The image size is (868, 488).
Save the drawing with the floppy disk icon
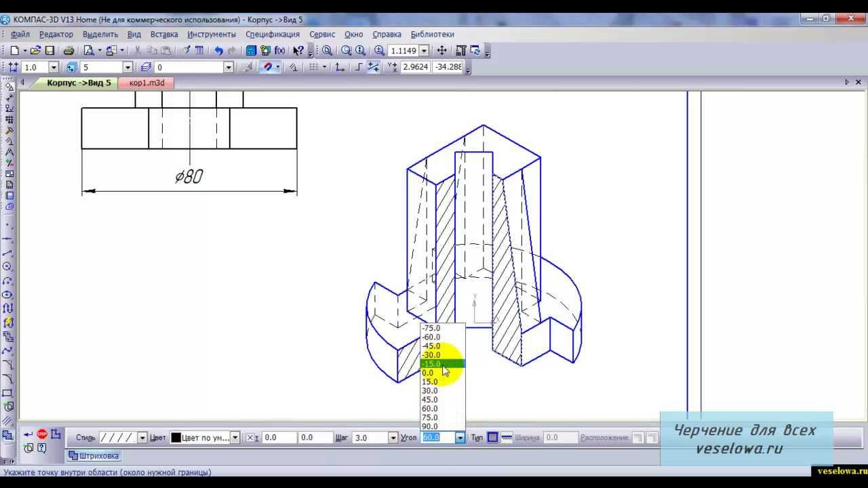(x=50, y=51)
